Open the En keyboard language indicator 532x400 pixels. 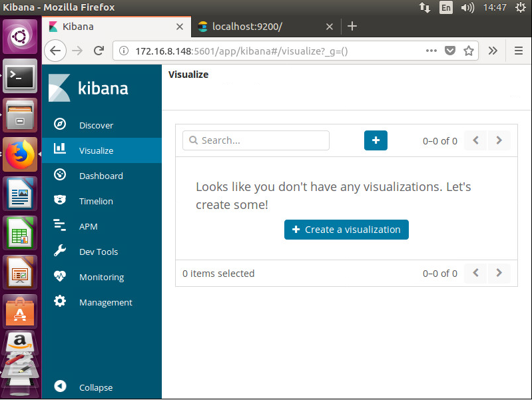pyautogui.click(x=446, y=7)
